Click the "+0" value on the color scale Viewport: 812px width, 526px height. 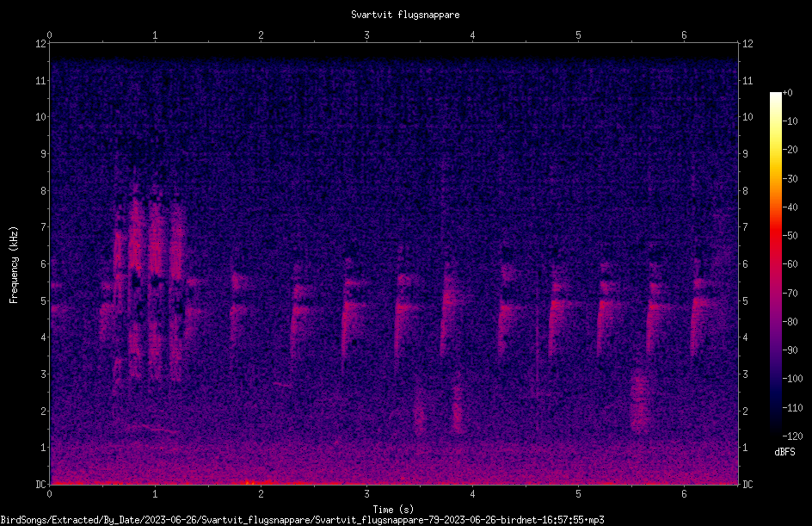click(x=788, y=93)
